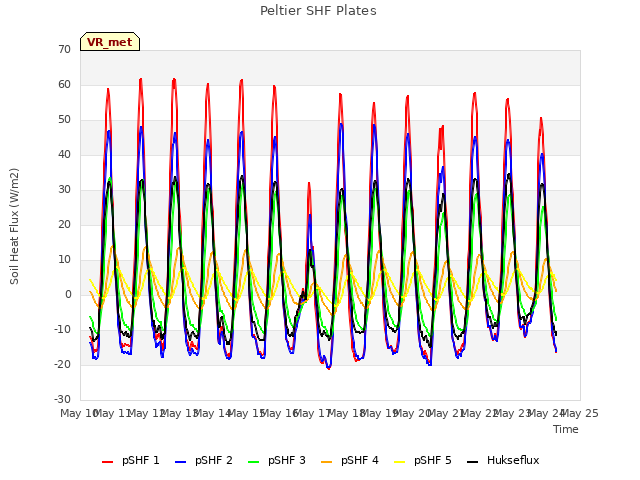Click the y-axis tick 10
This screenshot has width=640, height=480.
[x=64, y=260]
